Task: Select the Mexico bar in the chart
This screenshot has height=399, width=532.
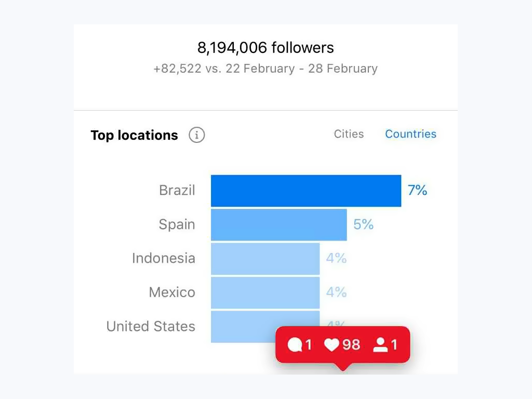Action: [265, 292]
